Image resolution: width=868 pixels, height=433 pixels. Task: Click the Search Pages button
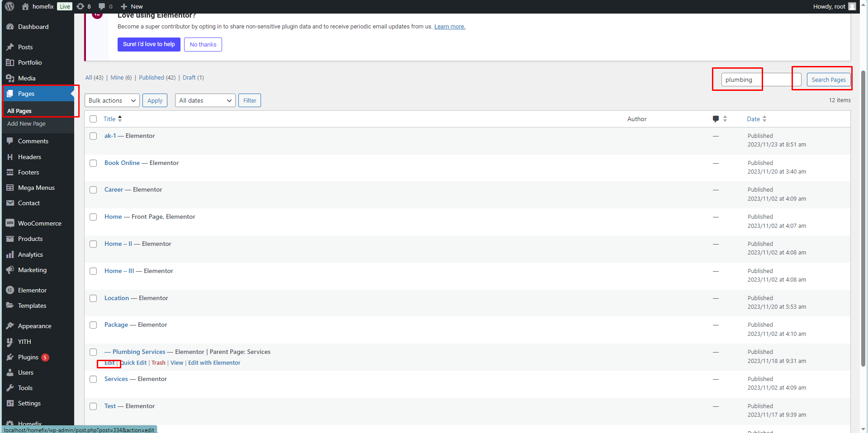coord(829,80)
